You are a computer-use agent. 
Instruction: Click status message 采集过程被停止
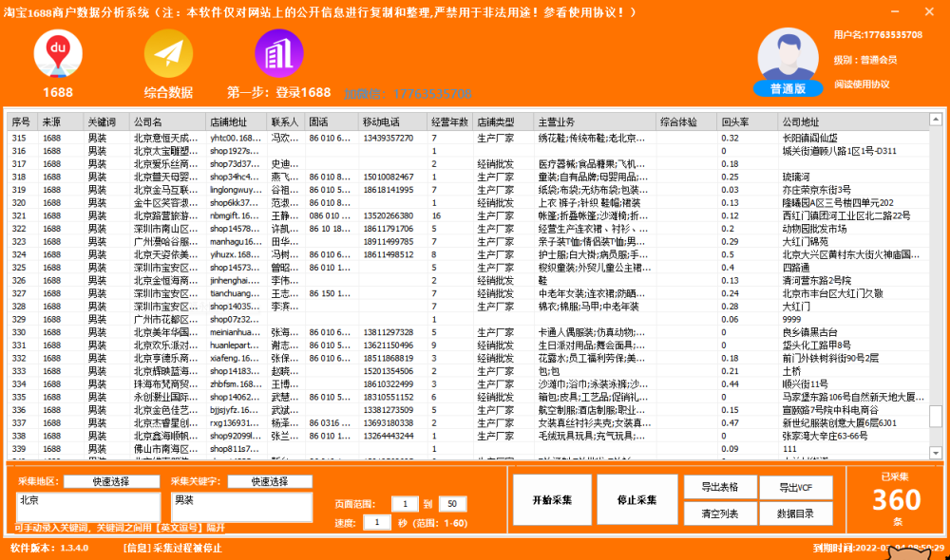172,548
